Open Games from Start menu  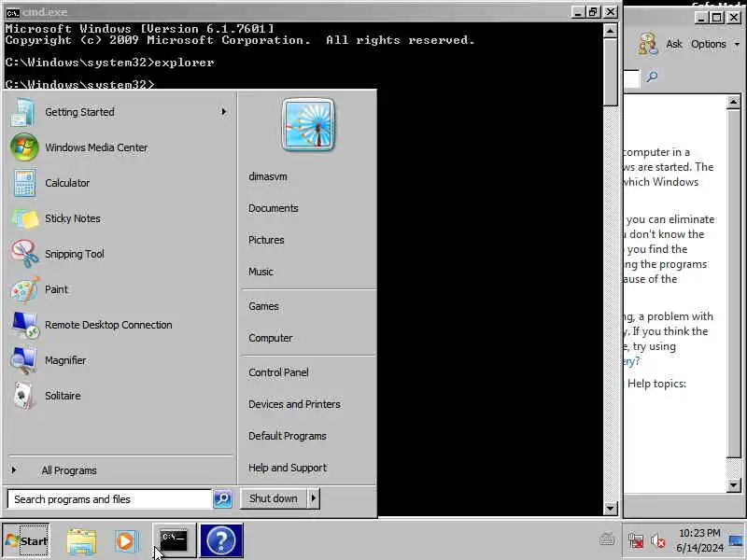point(263,307)
